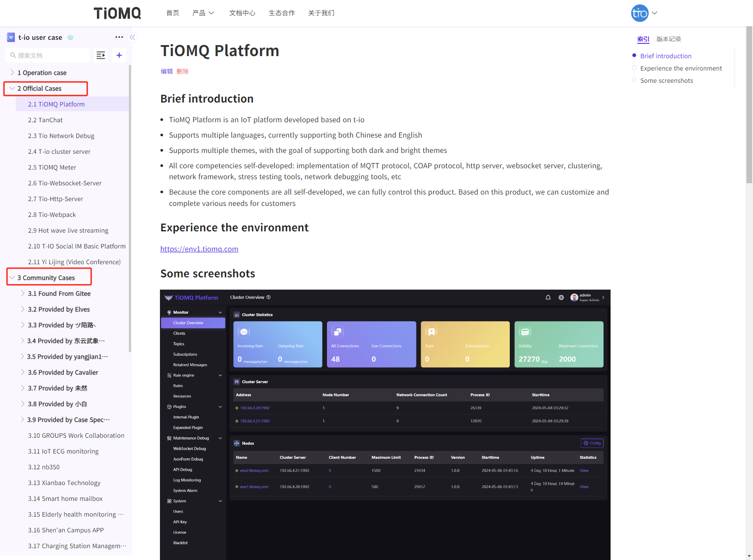Expand the 1 Operation case section

coord(12,72)
